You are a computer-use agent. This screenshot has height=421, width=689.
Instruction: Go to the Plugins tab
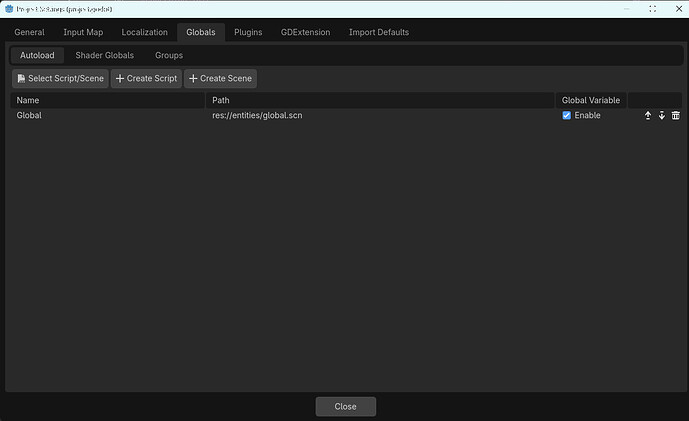tap(248, 32)
